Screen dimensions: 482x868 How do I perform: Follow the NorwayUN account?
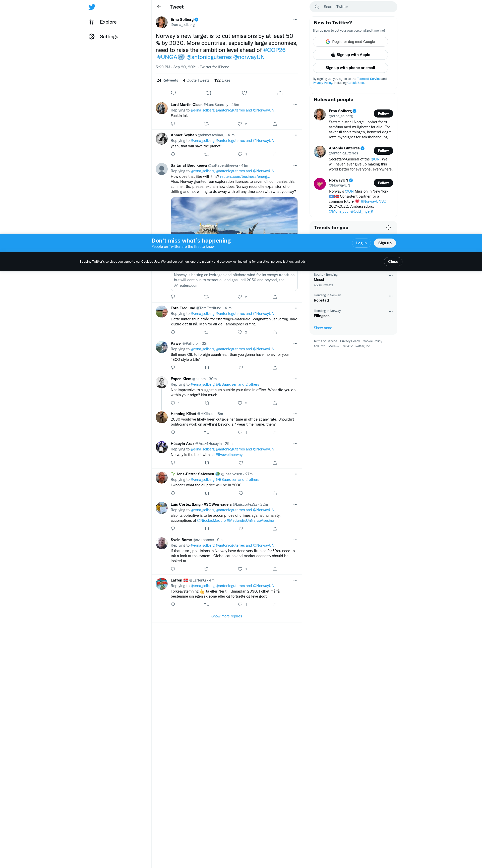(x=383, y=183)
